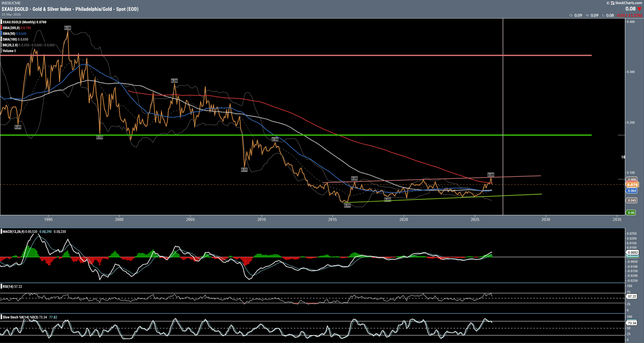This screenshot has width=644, height=343.
Task: Click the SMA(100) white color swatch
Action: coord(1,39)
